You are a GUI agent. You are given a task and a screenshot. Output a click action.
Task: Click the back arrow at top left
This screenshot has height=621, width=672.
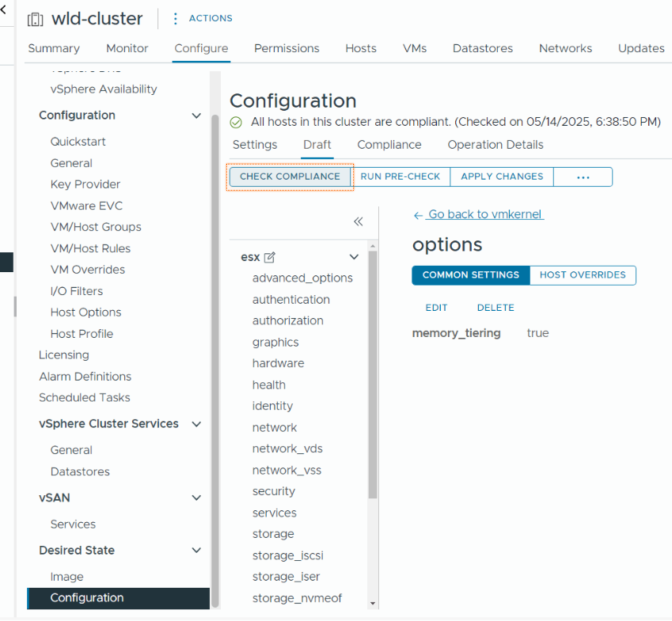pos(4,9)
